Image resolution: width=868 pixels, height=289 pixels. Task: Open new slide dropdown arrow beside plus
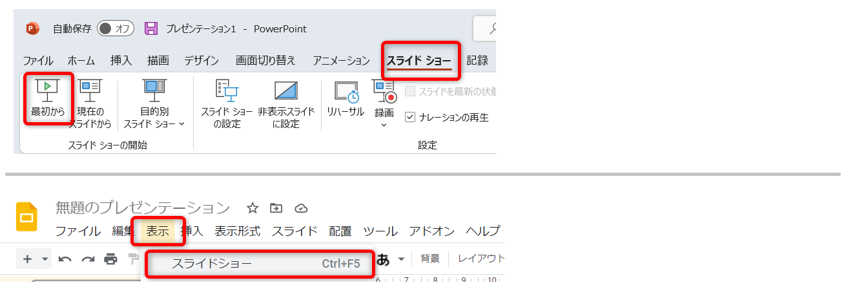pyautogui.click(x=45, y=259)
